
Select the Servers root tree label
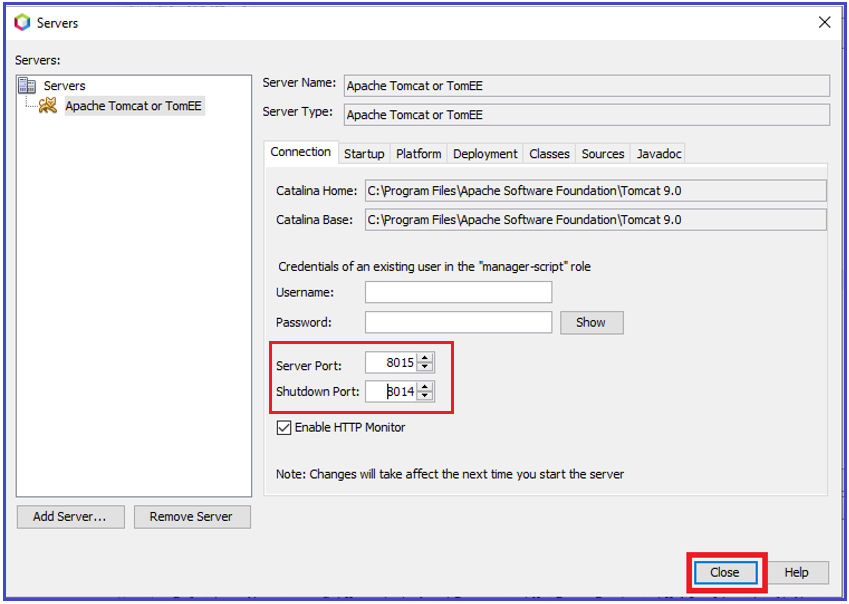[x=64, y=86]
